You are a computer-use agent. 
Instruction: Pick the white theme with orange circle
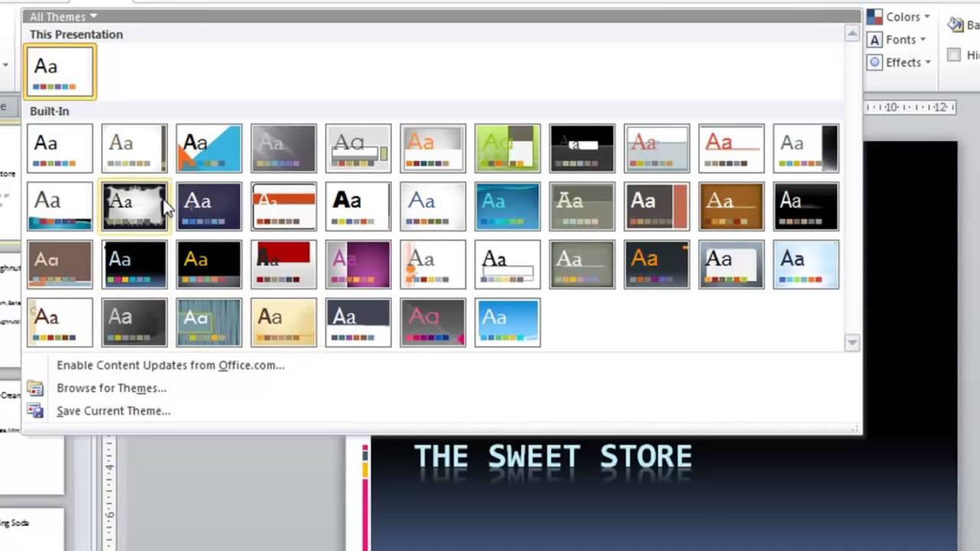point(433,265)
